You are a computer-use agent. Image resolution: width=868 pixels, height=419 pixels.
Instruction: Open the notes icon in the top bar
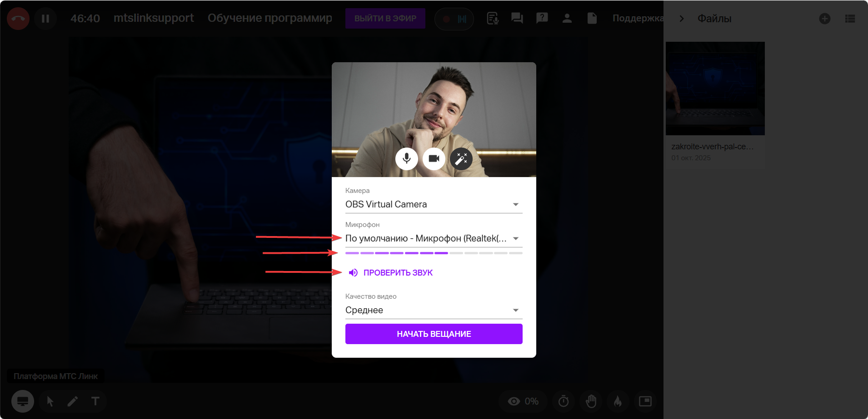point(493,19)
